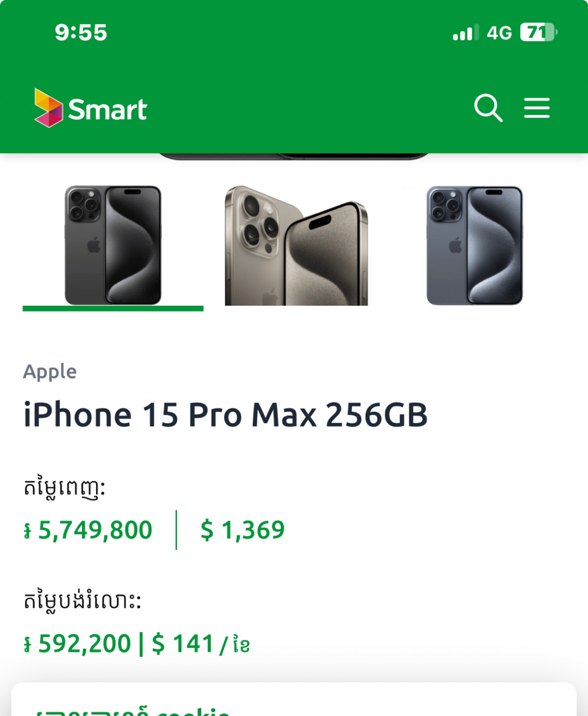This screenshot has width=588, height=716.
Task: Open the search magnifier icon
Action: [x=488, y=107]
